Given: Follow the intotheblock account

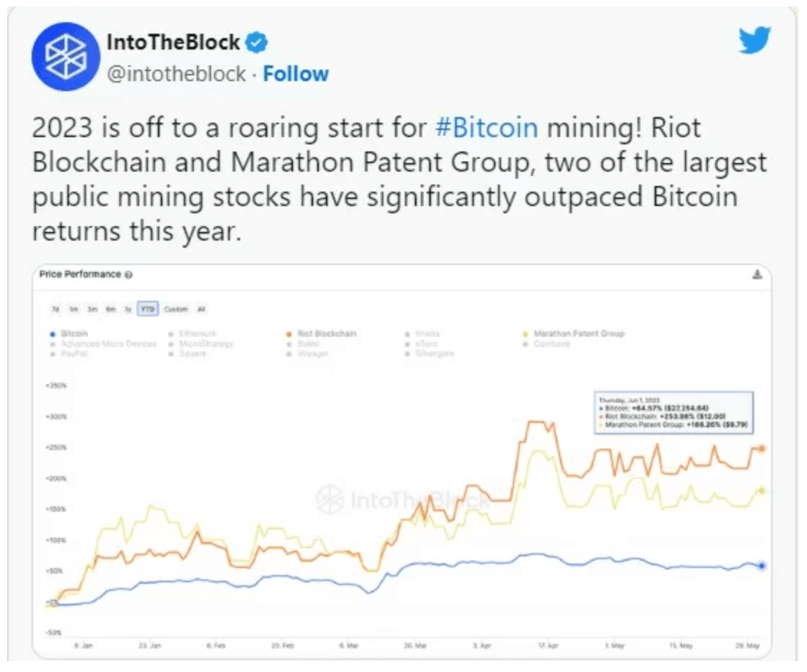Looking at the screenshot, I should [295, 73].
